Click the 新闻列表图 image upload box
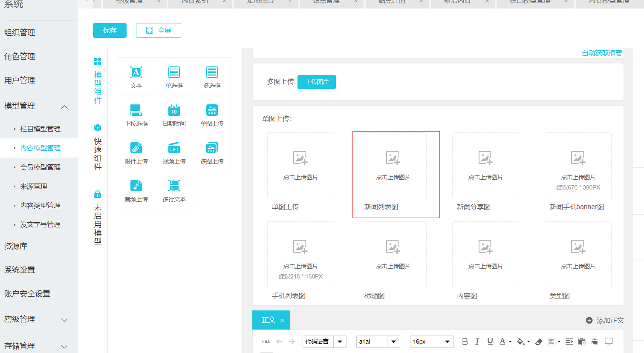 (393, 166)
